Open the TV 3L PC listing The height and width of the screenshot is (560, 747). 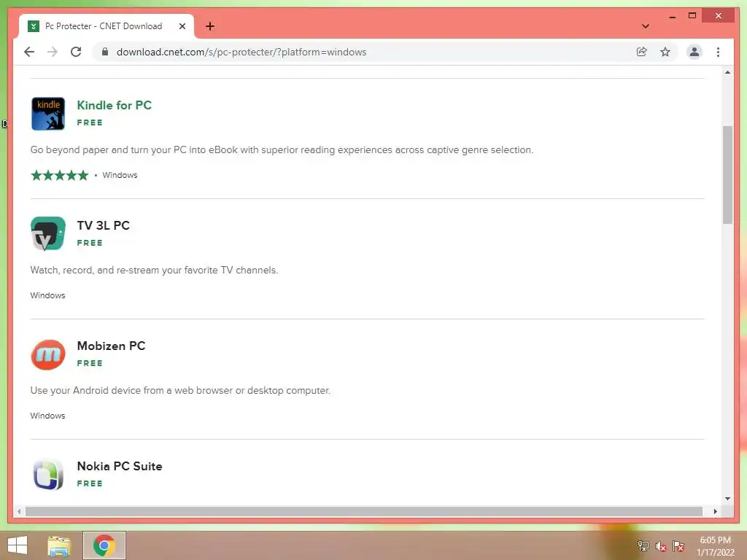(x=104, y=225)
